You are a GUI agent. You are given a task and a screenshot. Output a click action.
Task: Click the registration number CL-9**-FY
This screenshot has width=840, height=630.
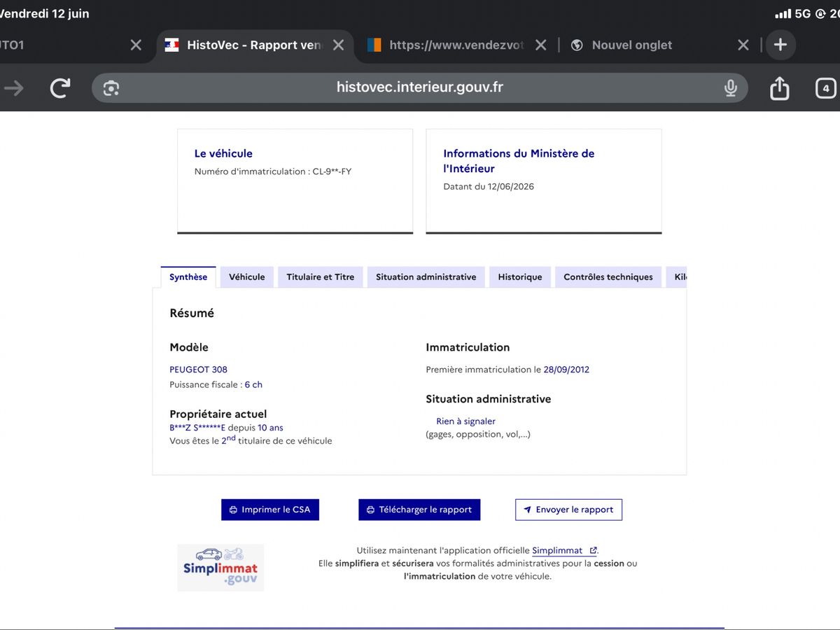point(332,171)
